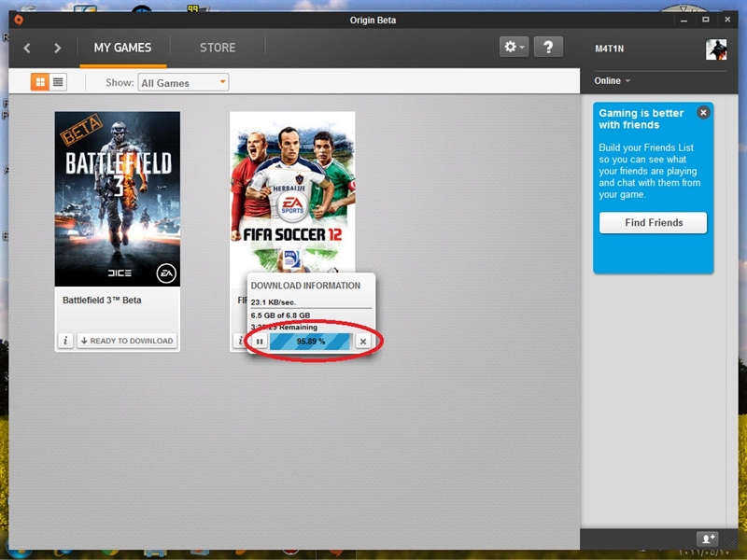This screenshot has height=560, width=747.
Task: Select the Battlefield 3 Beta cover art
Action: pos(118,199)
